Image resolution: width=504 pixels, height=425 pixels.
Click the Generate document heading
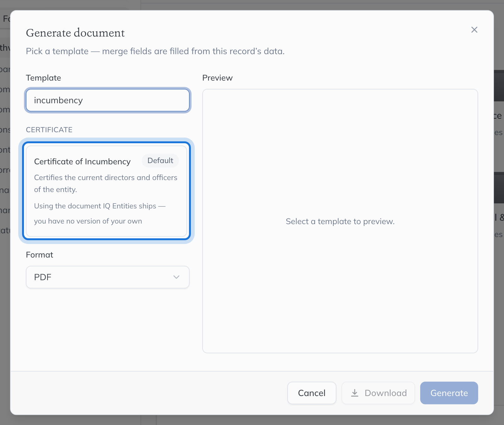click(75, 33)
